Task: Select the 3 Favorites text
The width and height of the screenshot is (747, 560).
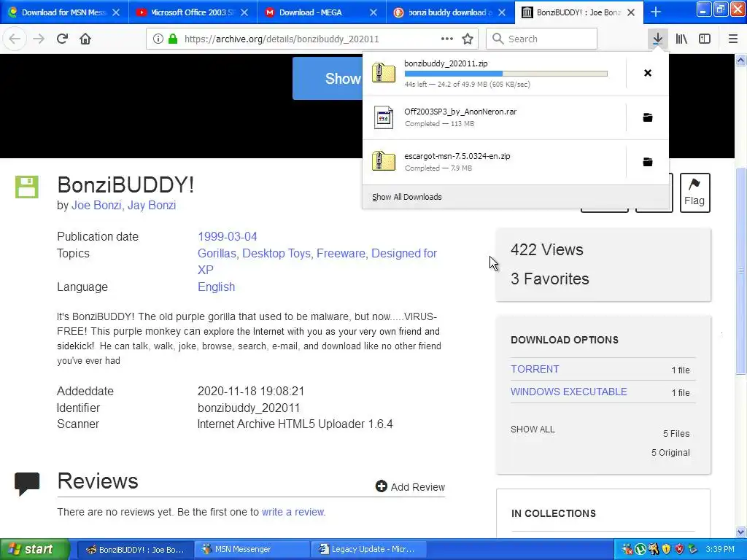Action: 550,279
